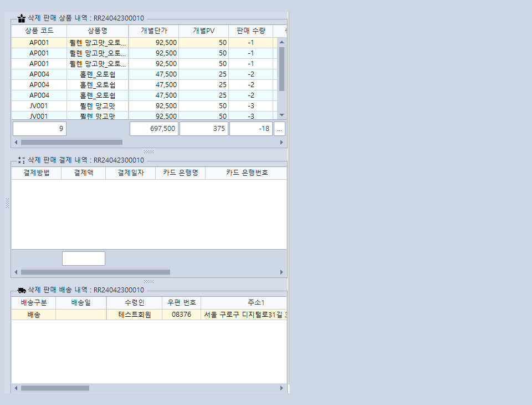Image resolution: width=532 pixels, height=405 pixels.
Task: Select the 테스트회원 recipient cell
Action: coord(134,315)
